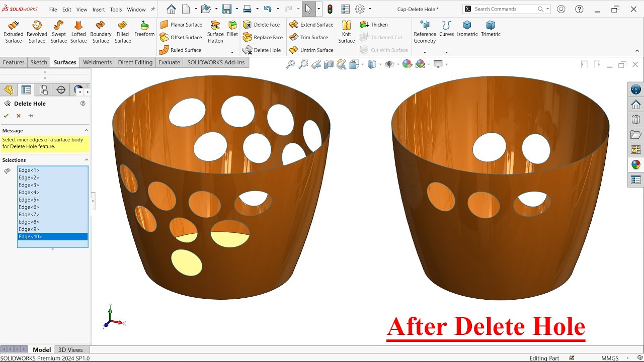This screenshot has width=644, height=362.
Task: Click the Delete Face command
Action: click(261, 25)
